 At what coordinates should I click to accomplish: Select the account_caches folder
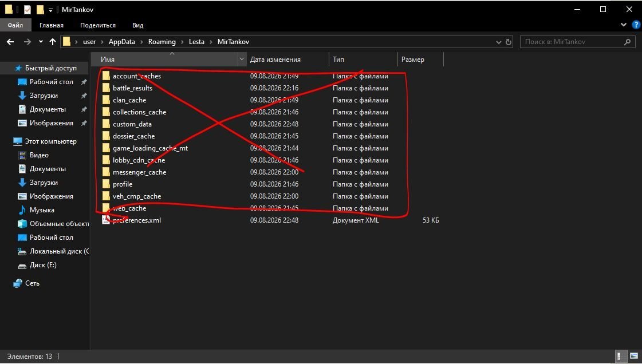(x=137, y=76)
